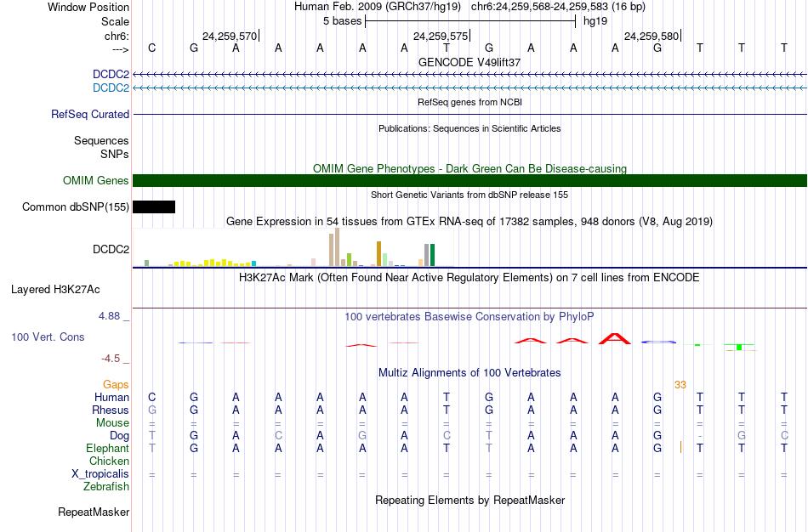Click the H3K27Ac Mark track title
The image size is (808, 532).
point(469,278)
